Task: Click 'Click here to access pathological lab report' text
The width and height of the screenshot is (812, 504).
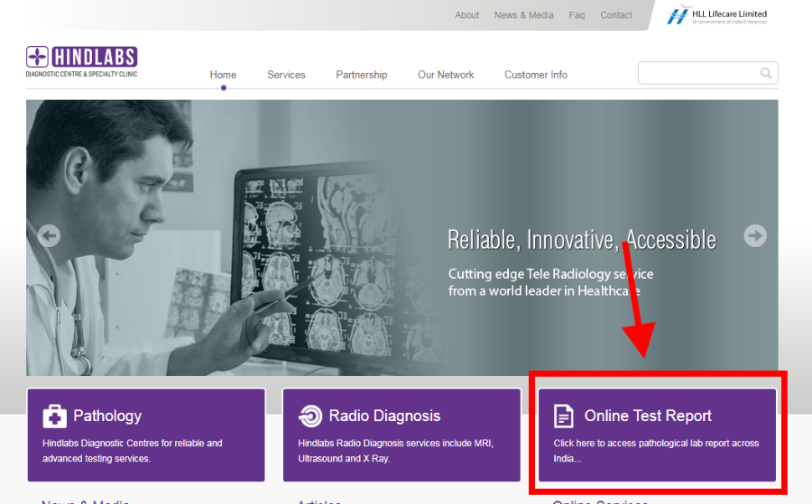Action: (x=656, y=451)
